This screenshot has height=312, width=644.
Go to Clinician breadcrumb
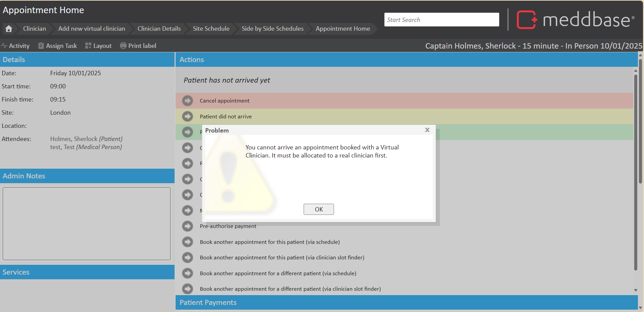[34, 29]
